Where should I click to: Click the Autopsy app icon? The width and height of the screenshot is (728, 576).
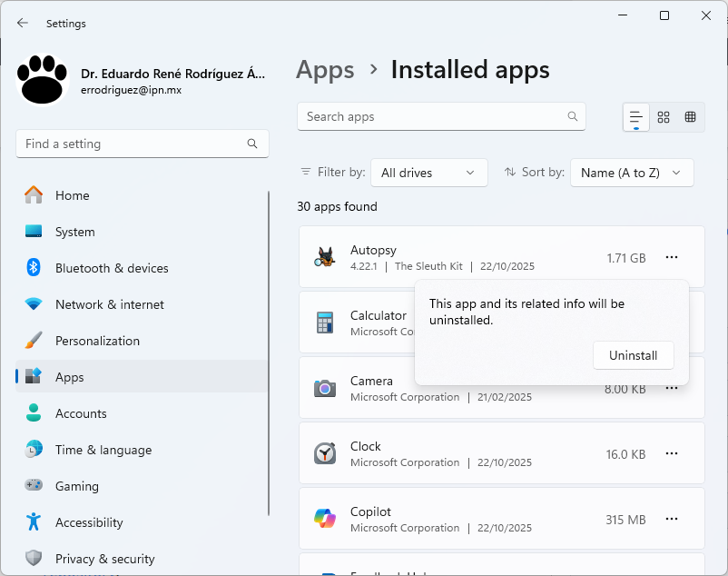point(325,258)
